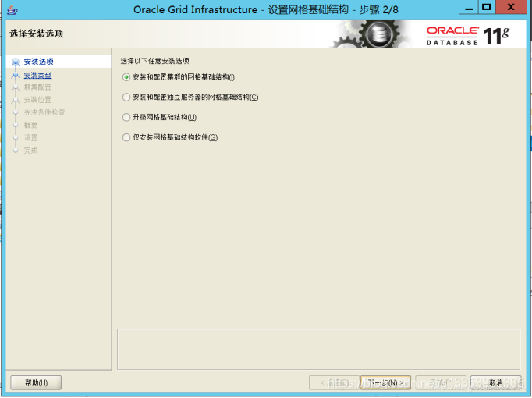Click the 概要 step in the sidebar
Viewport: 532px width, 398px height.
click(30, 125)
